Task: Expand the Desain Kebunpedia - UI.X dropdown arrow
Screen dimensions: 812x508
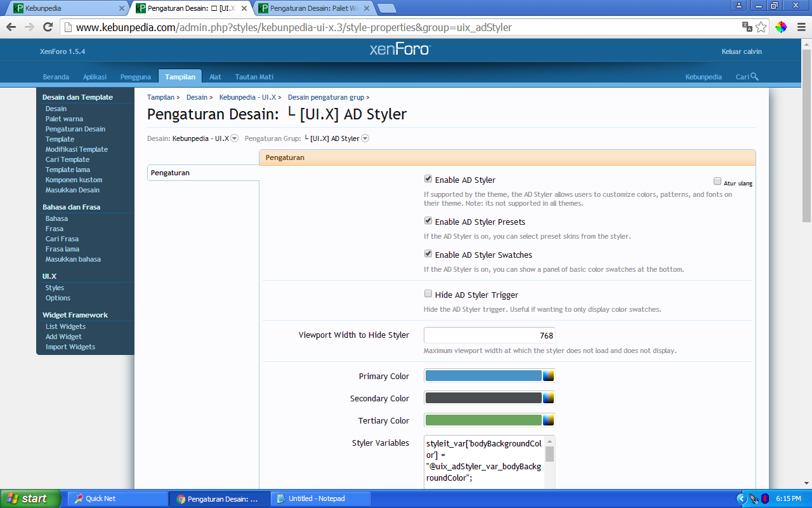Action: pyautogui.click(x=234, y=138)
